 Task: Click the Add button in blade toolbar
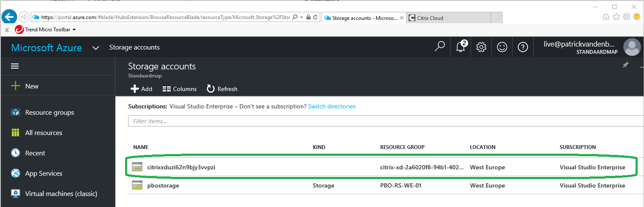(141, 89)
